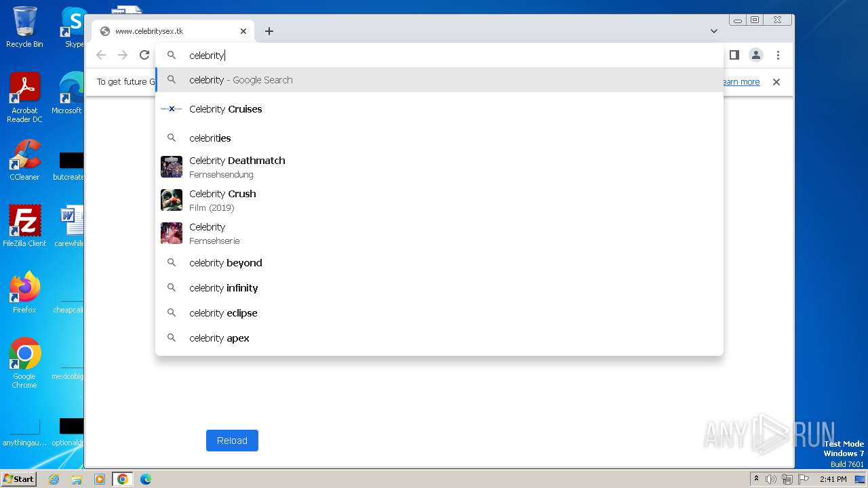Go back using the browser back arrow
The width and height of the screenshot is (868, 488).
coord(101,55)
